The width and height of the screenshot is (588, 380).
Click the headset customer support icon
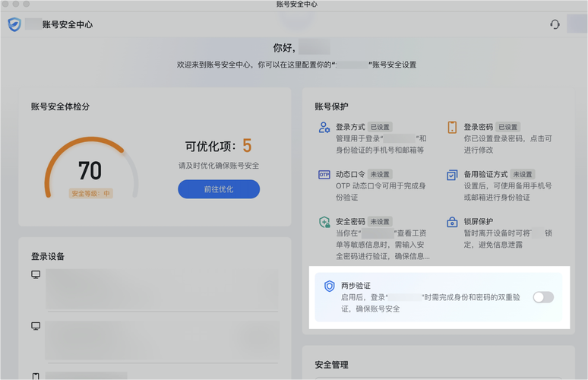555,24
